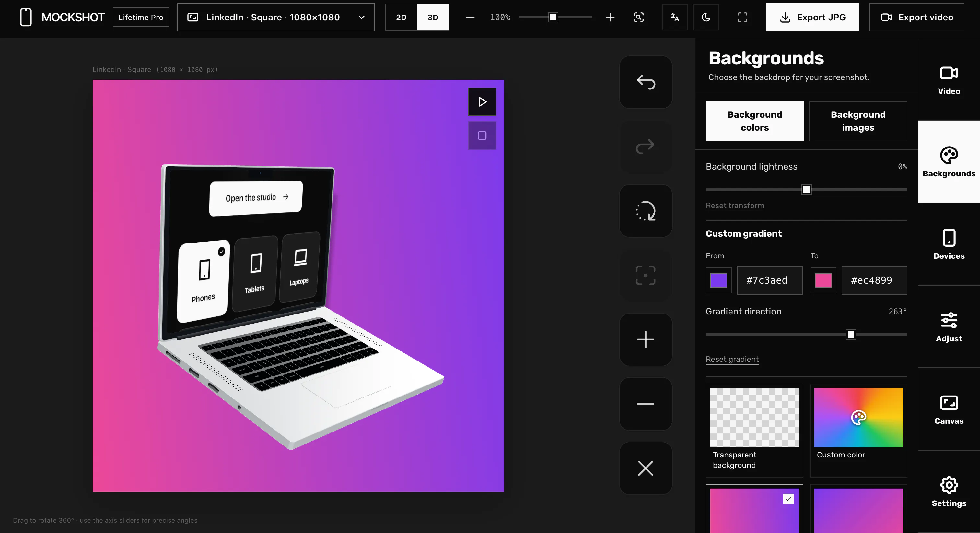
Task: Click the undo arrow button
Action: pyautogui.click(x=646, y=82)
